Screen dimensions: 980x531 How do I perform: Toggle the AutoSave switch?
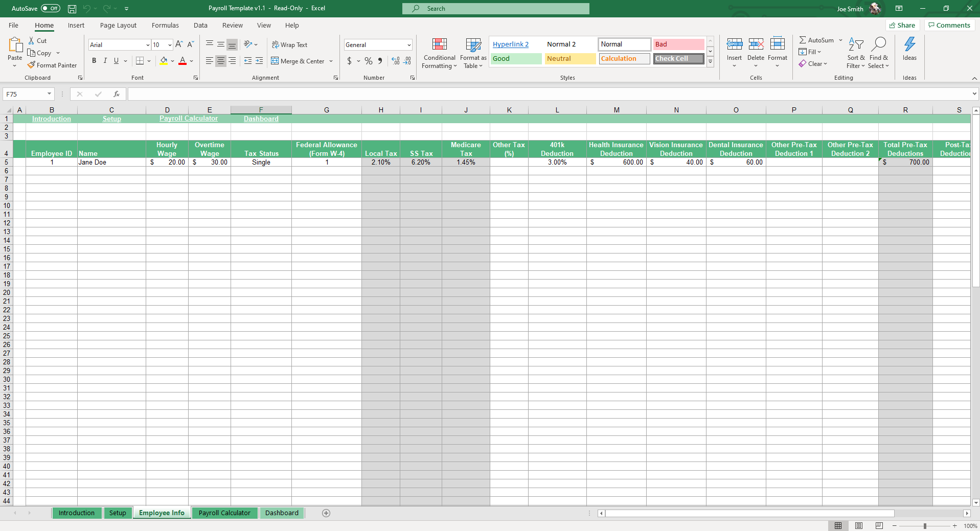pyautogui.click(x=50, y=9)
